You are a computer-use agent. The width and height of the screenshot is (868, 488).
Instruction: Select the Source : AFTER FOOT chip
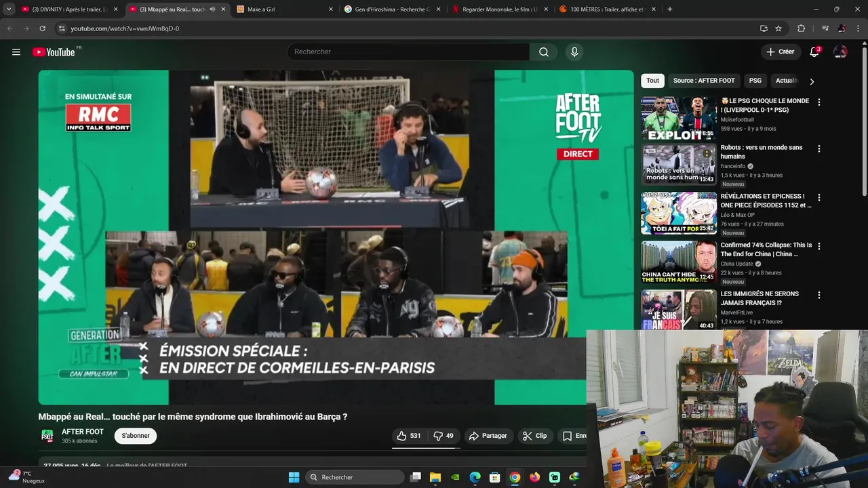(704, 81)
